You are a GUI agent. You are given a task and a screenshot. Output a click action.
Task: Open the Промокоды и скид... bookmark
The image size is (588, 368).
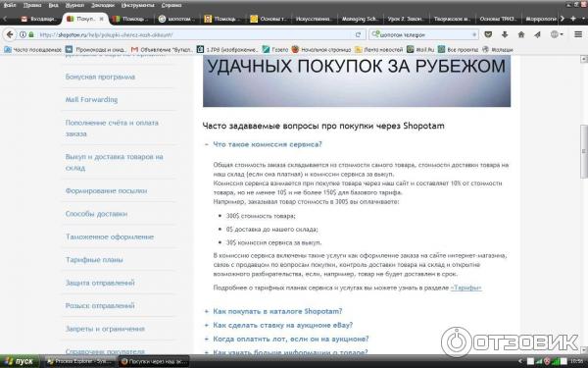(96, 50)
